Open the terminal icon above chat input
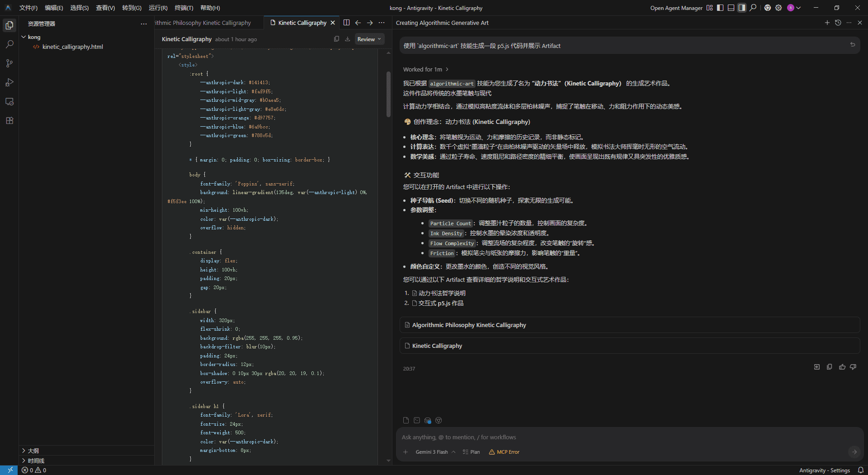This screenshot has height=475, width=868. pyautogui.click(x=417, y=420)
